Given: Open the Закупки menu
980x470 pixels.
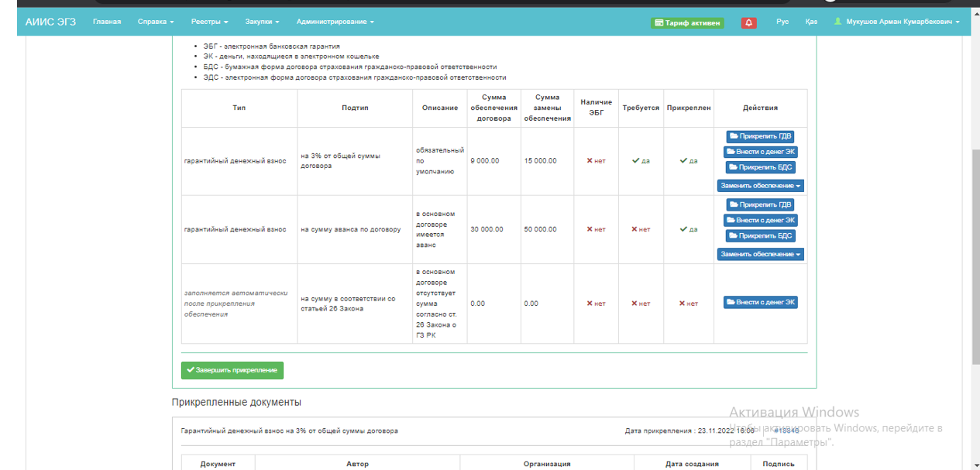Looking at the screenshot, I should click(262, 22).
